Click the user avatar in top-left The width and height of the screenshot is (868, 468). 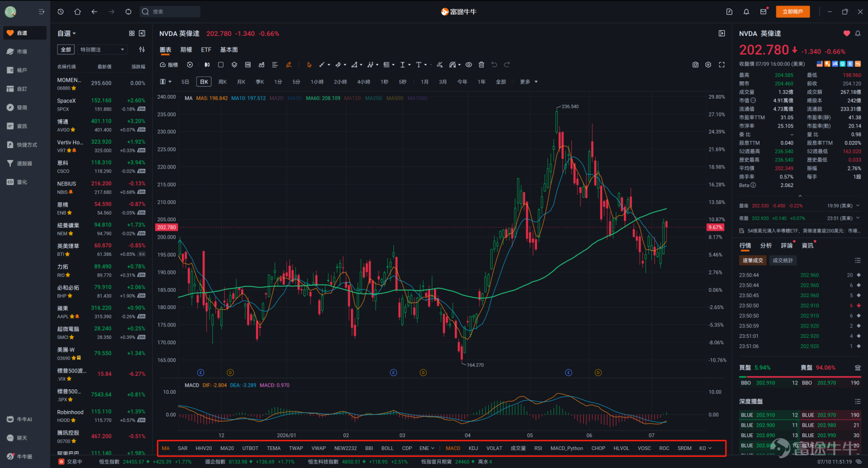(10, 11)
